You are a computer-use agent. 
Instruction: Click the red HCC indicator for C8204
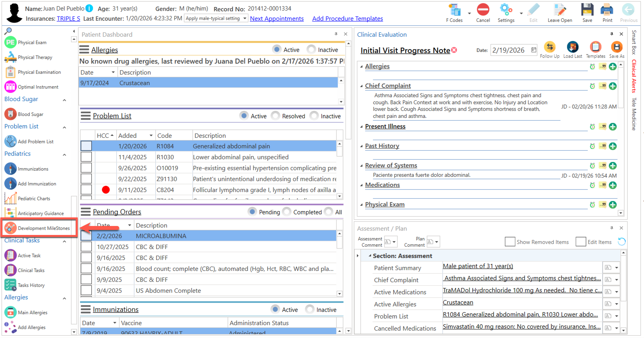click(106, 190)
